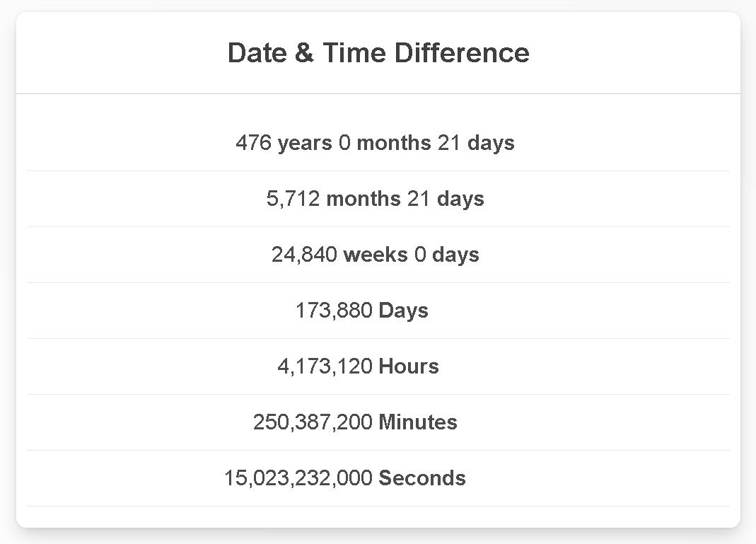Click the 476 number in the first row
The image size is (756, 544).
coord(253,143)
